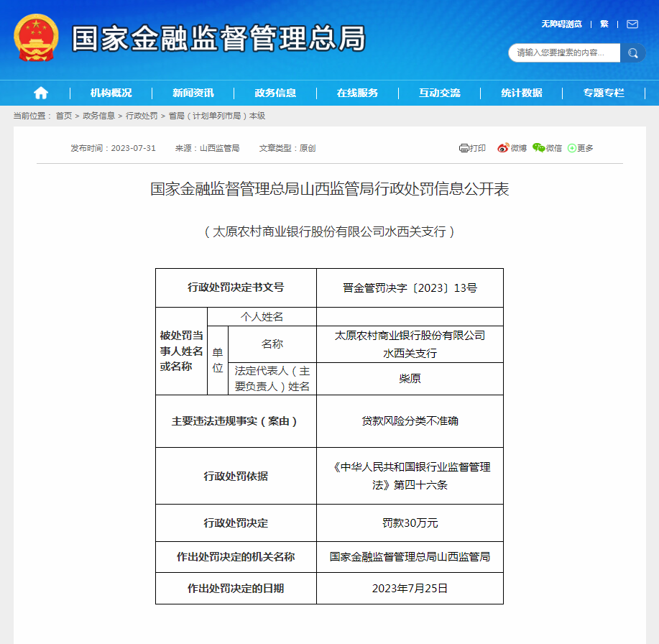Viewport: 659px width, 644px height.
Task: Click the national emblem logo
Action: [x=36, y=38]
